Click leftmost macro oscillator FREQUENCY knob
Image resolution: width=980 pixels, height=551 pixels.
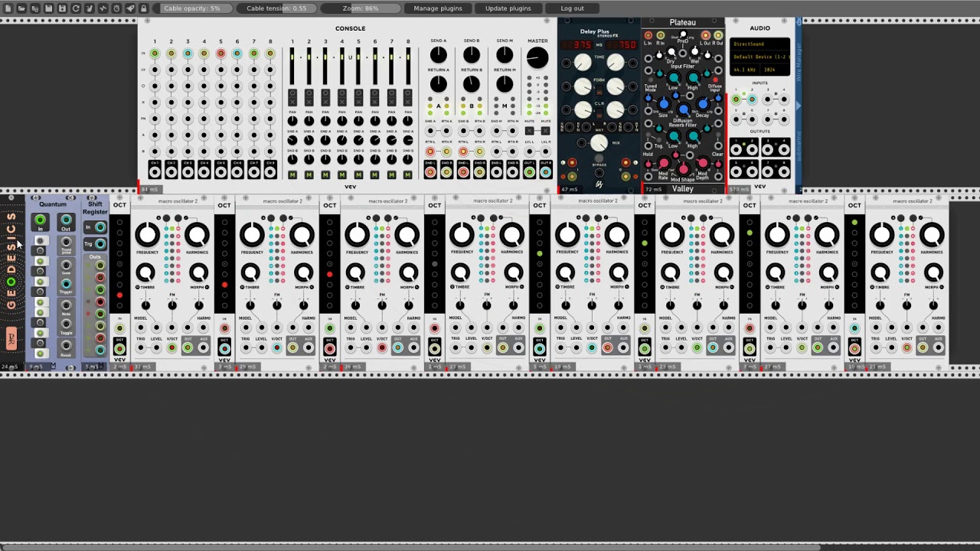coord(147,236)
